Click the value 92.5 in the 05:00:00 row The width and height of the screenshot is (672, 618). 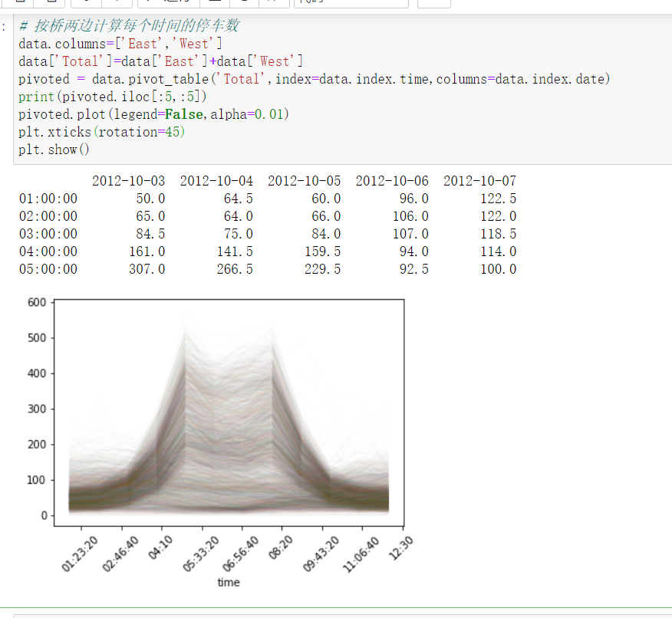pos(414,269)
